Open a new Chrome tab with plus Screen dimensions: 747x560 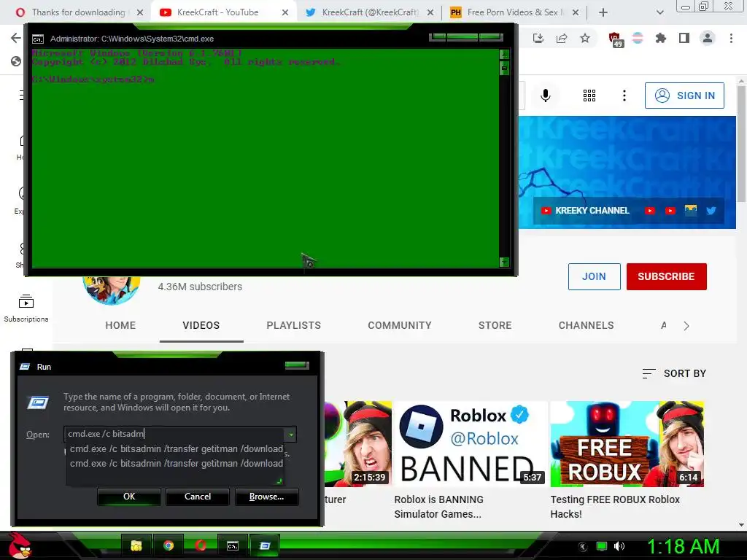point(603,12)
